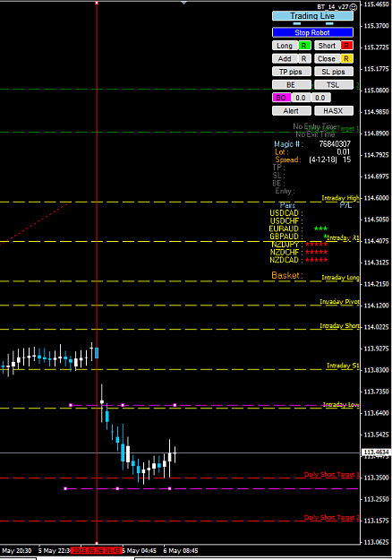Toggle the magenta BO button
This screenshot has width=392, height=560.
281,98
